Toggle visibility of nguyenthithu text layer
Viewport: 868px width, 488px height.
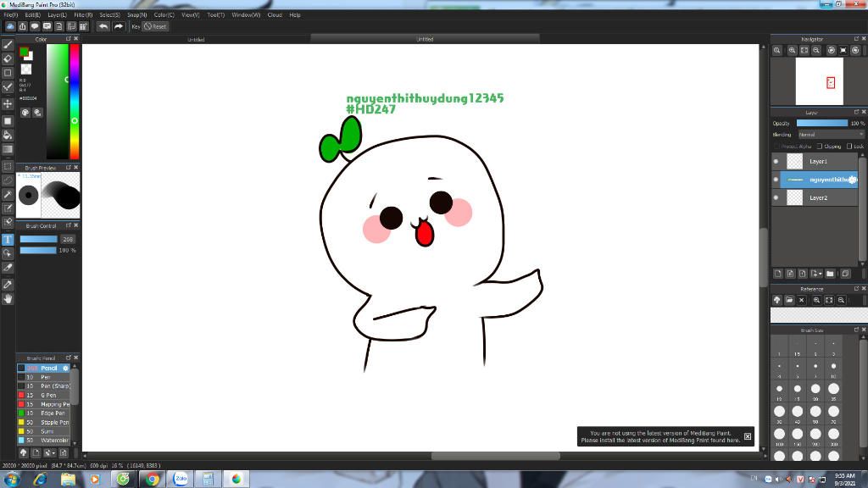(776, 180)
